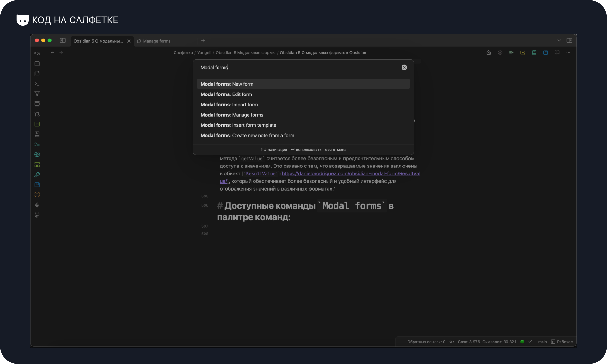The image size is (607, 364).
Task: Navigate forward with right arrow
Action: 61,52
